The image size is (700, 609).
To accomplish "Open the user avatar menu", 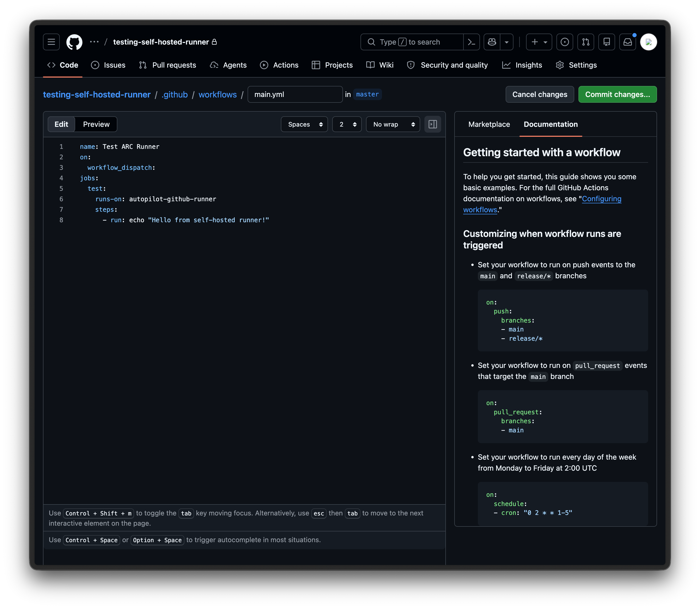I will pyautogui.click(x=648, y=42).
